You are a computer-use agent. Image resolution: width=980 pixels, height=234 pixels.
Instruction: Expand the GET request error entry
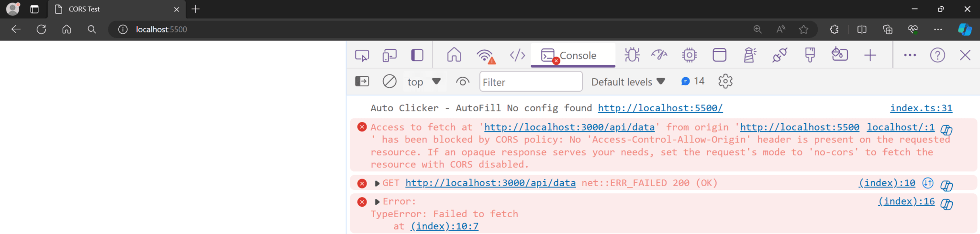(377, 183)
